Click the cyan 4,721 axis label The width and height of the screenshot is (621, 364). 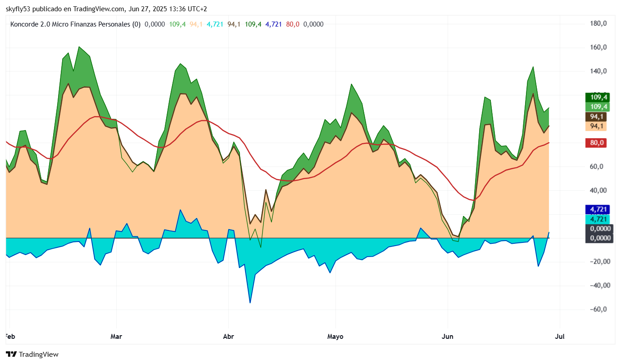[597, 219]
